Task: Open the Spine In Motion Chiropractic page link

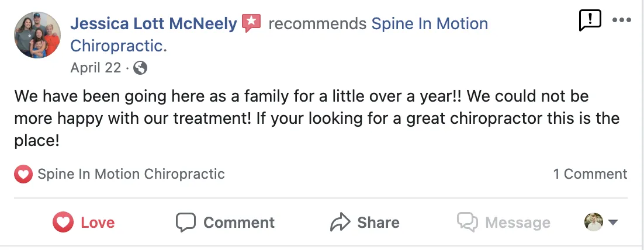Action: click(430, 24)
